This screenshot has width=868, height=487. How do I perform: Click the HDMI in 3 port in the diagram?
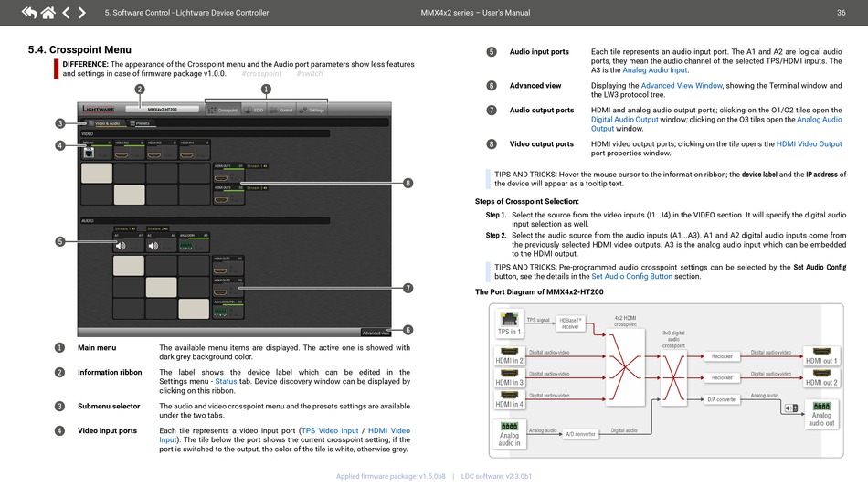click(509, 377)
